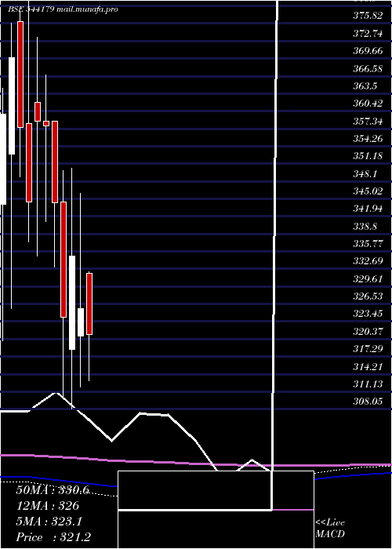This screenshot has height=549, width=392.
Task: Click the 317.29 price axis label
Action: pos(368,349)
